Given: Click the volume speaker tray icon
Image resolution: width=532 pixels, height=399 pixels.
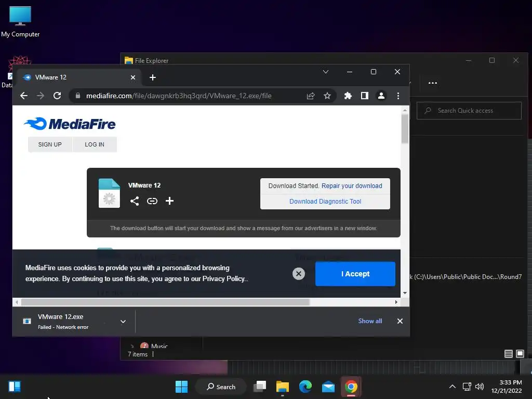Looking at the screenshot, I should (480, 387).
